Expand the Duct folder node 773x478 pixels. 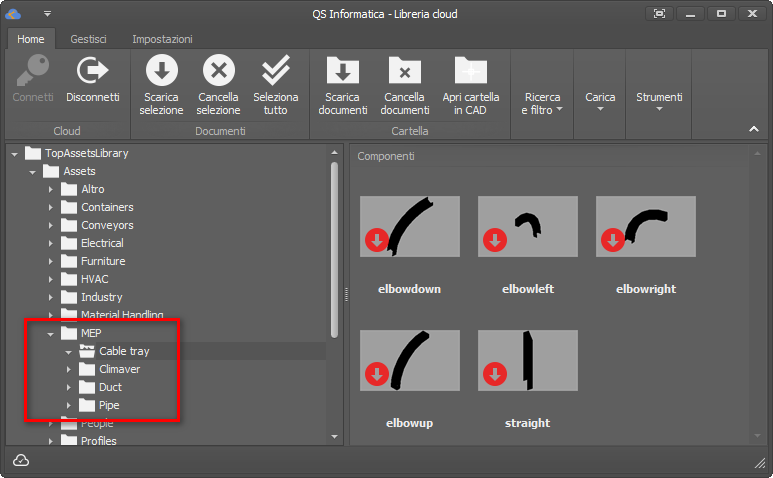point(69,387)
